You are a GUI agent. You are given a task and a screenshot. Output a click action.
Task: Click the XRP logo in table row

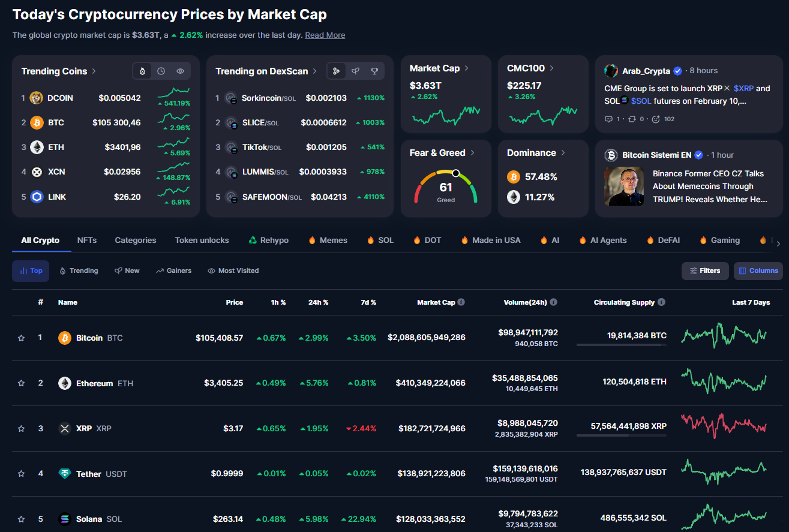pos(65,429)
